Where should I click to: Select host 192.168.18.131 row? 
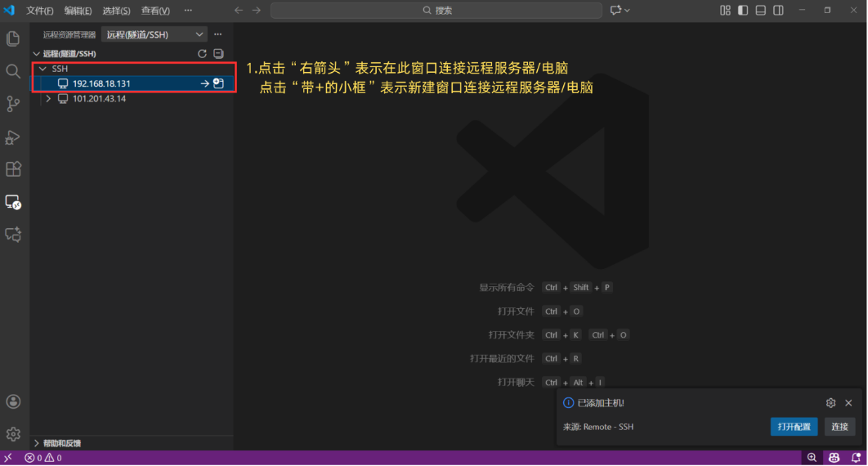(132, 83)
